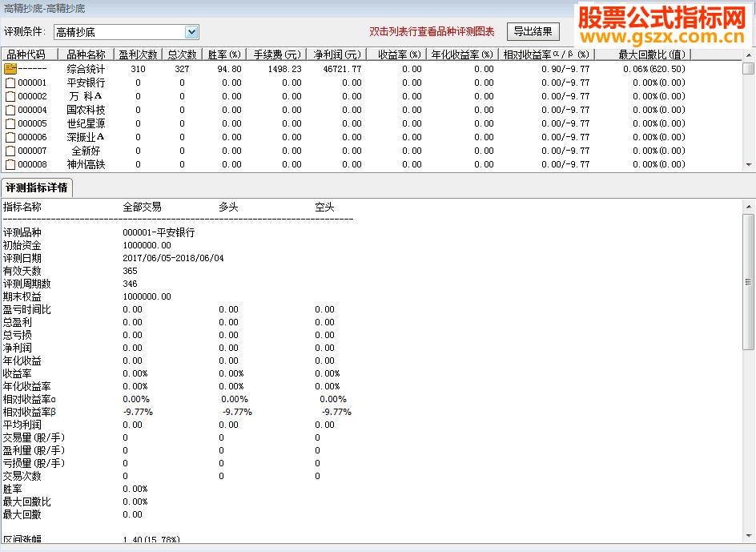Select the 神州高铁 row name
Image resolution: width=756 pixels, height=552 pixels.
click(86, 164)
